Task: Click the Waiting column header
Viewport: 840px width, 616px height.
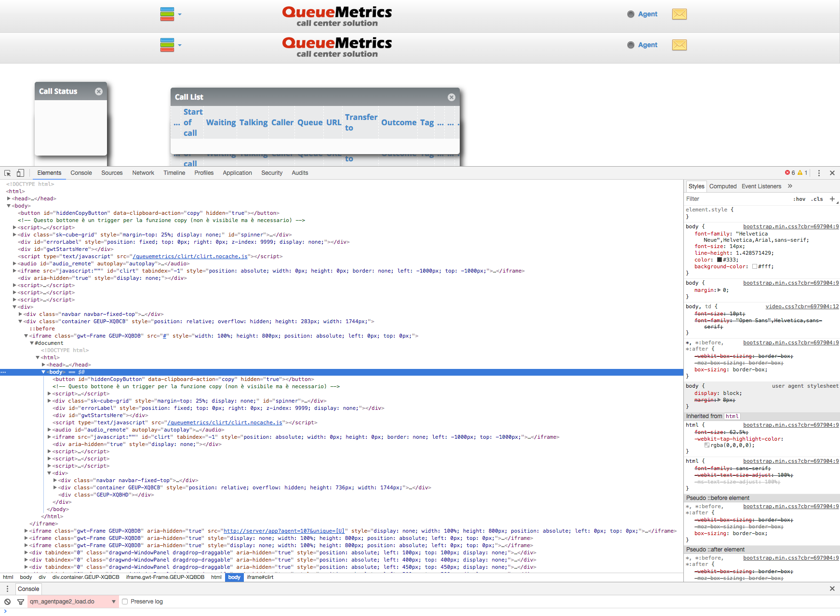Action: click(x=221, y=122)
